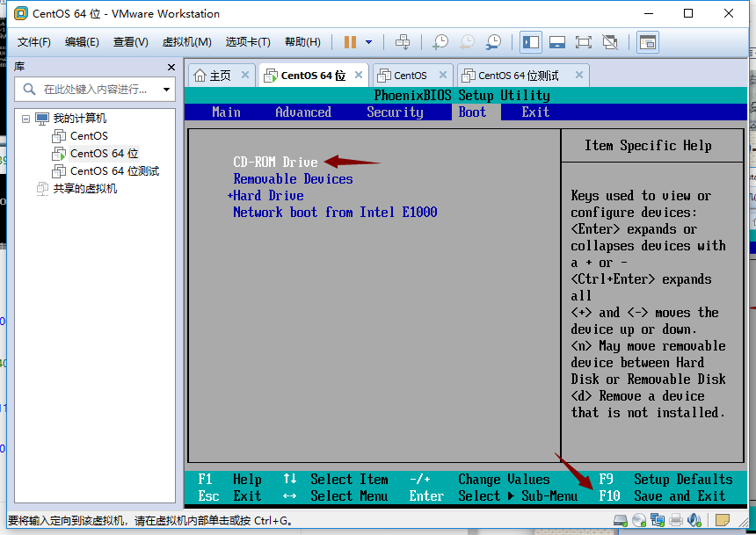
Task: Click the revert to snapshot icon
Action: pyautogui.click(x=467, y=42)
